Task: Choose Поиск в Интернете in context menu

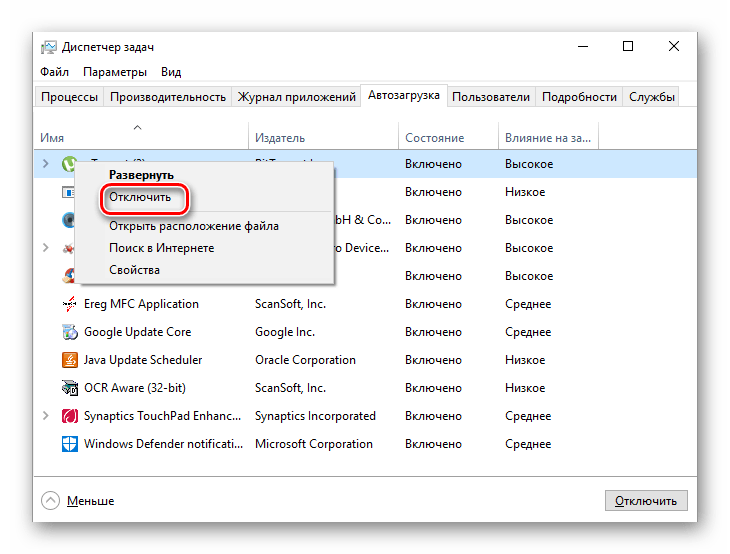Action: click(162, 248)
